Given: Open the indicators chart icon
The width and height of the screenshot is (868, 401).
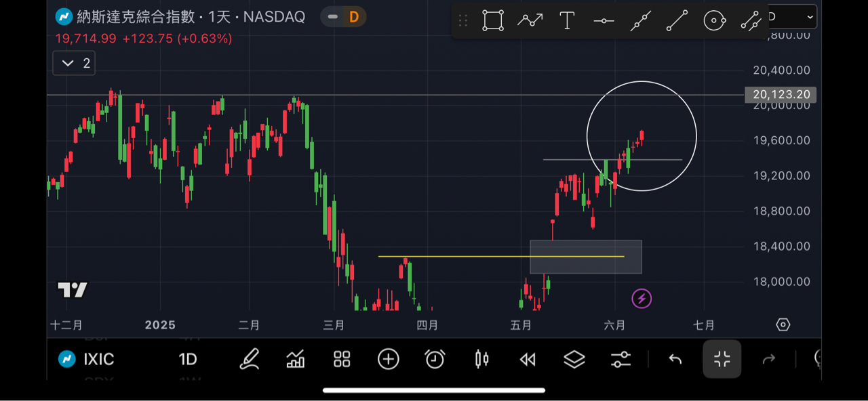Looking at the screenshot, I should [x=296, y=359].
